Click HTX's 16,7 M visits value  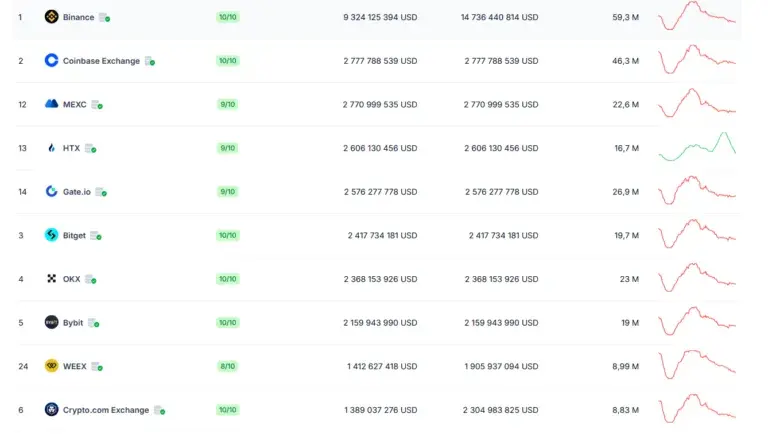(626, 148)
